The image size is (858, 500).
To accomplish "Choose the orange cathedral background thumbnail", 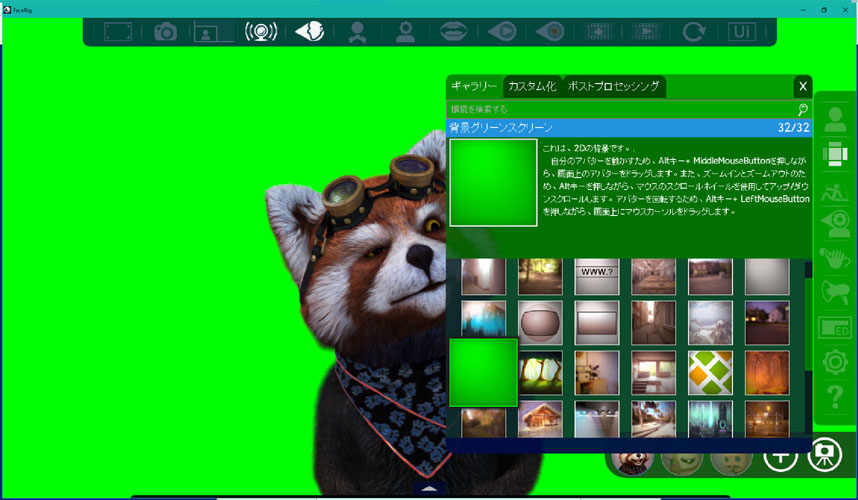I will [x=767, y=373].
